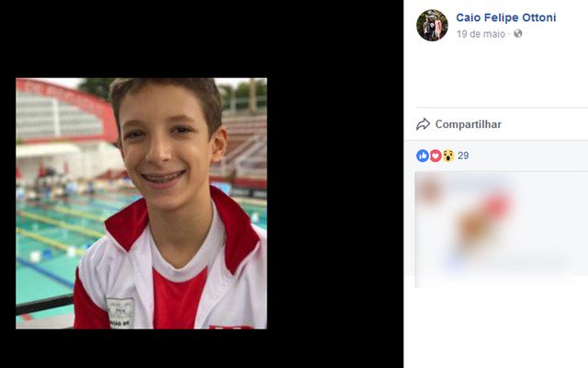Click the red heart Love reaction icon
The height and width of the screenshot is (368, 588).
click(435, 155)
